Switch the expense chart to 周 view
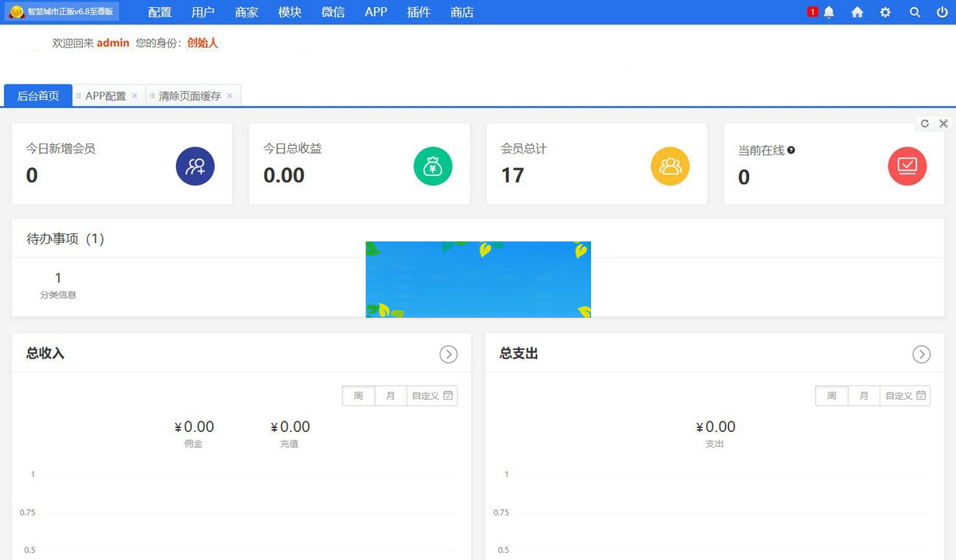Screen dimensions: 956x560 click(831, 395)
